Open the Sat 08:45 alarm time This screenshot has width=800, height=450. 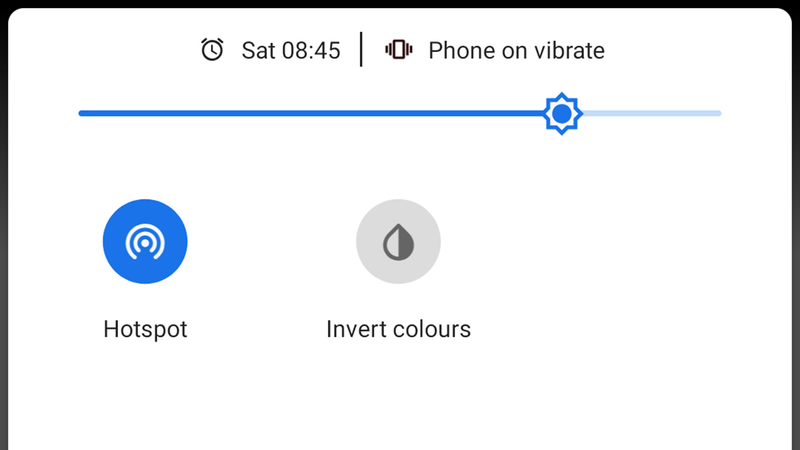(290, 51)
